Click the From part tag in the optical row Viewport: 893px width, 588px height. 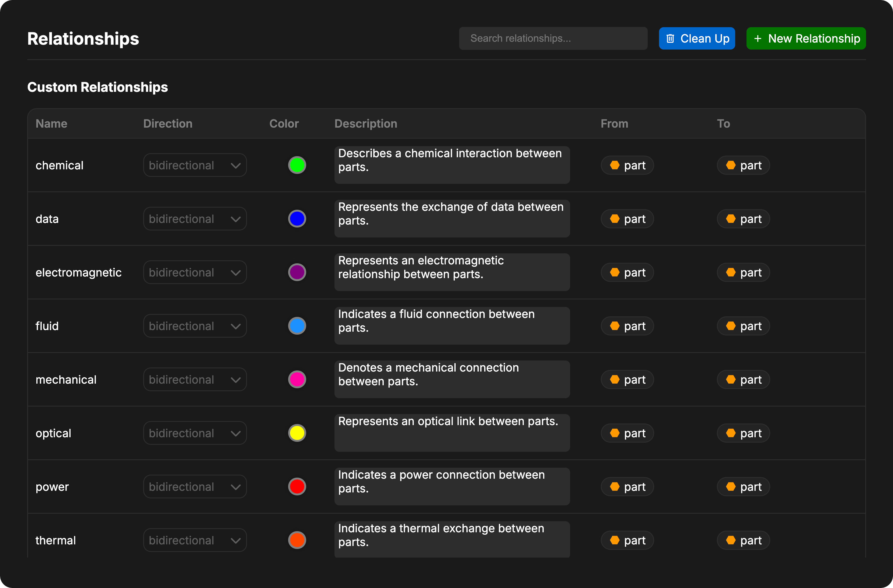[627, 433]
